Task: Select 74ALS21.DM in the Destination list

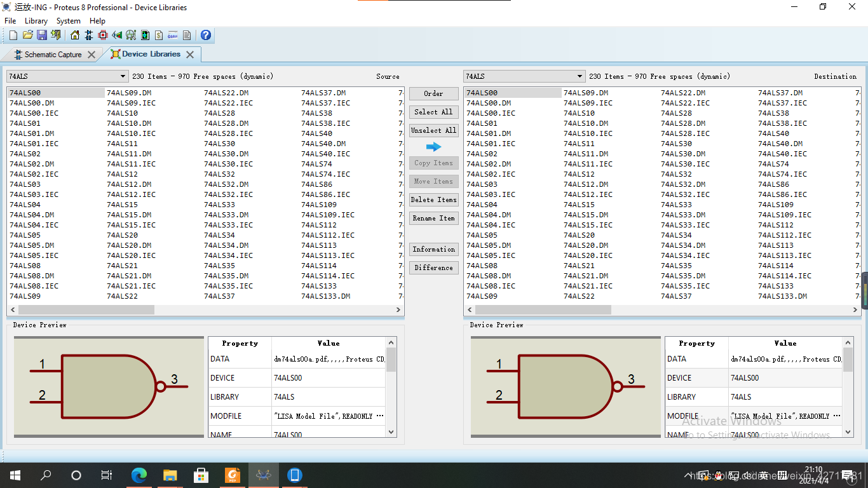Action: (586, 276)
